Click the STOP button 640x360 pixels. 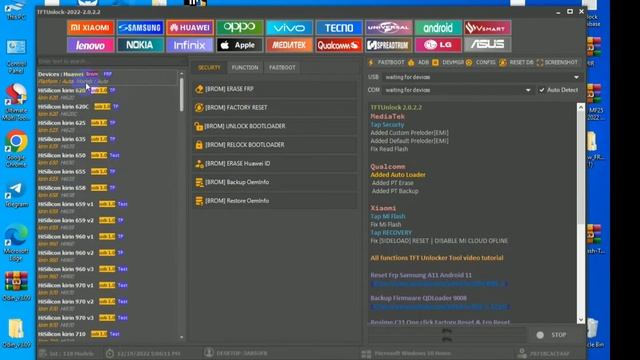click(553, 335)
